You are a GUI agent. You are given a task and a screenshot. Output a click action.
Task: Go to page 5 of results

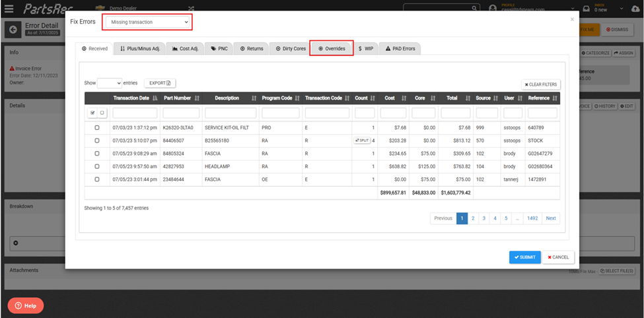[506, 218]
